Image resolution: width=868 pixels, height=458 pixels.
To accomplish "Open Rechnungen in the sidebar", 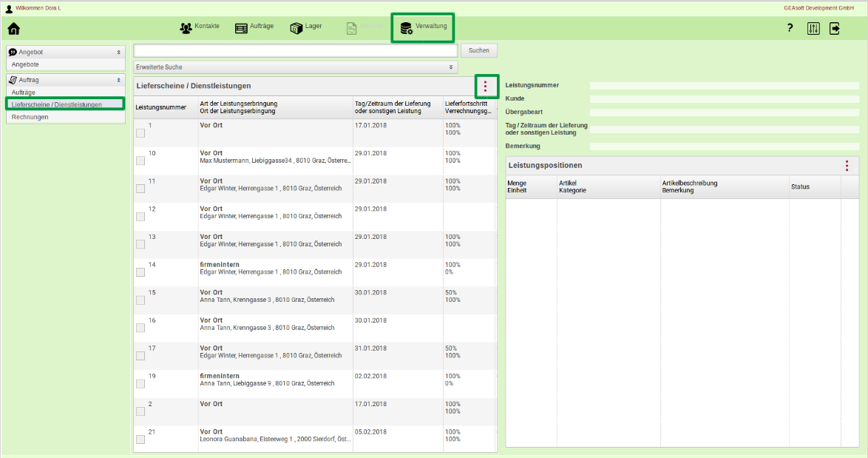I will pyautogui.click(x=30, y=117).
